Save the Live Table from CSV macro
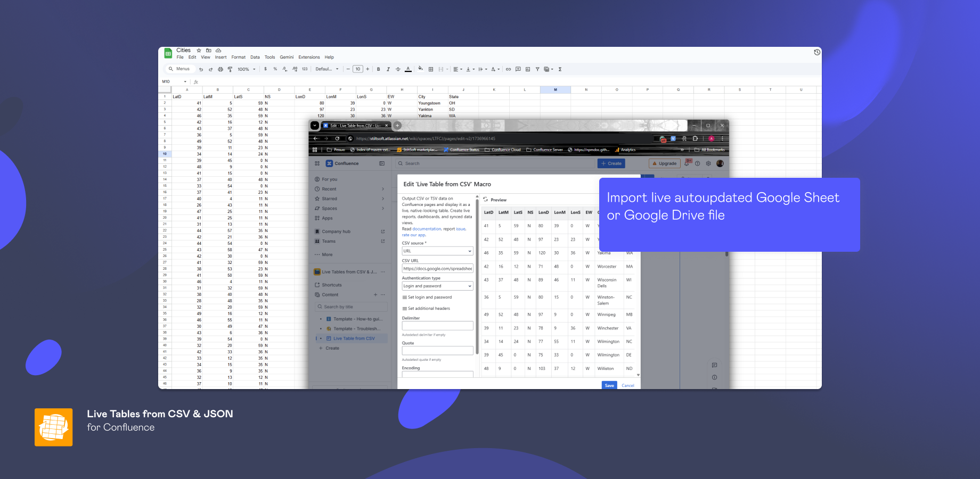Viewport: 980px width, 479px height. (x=609, y=385)
